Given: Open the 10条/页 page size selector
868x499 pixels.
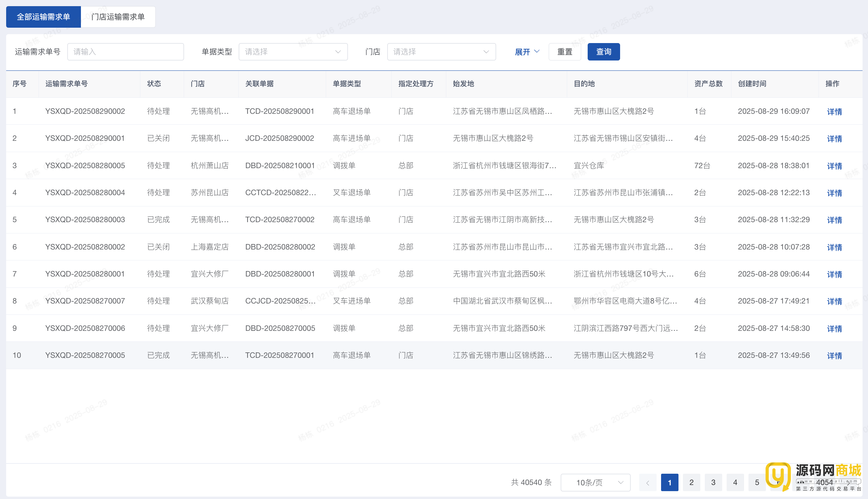Looking at the screenshot, I should [595, 483].
